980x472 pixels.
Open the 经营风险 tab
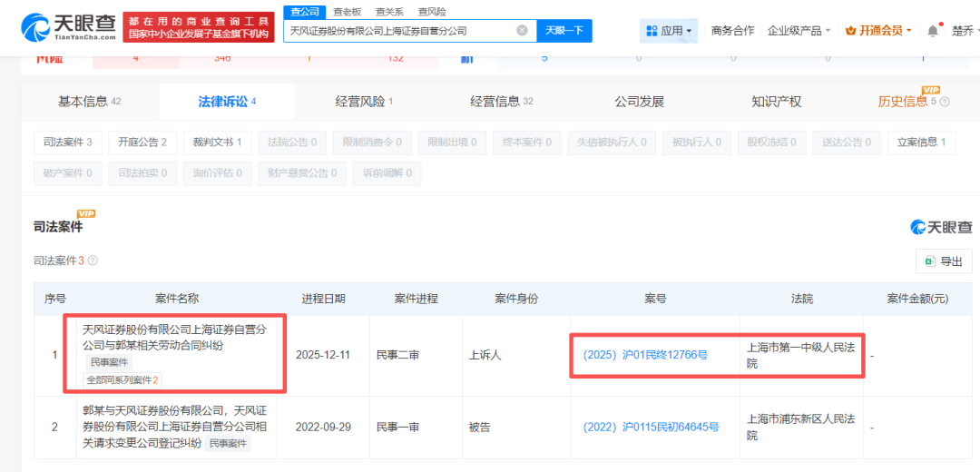point(364,102)
